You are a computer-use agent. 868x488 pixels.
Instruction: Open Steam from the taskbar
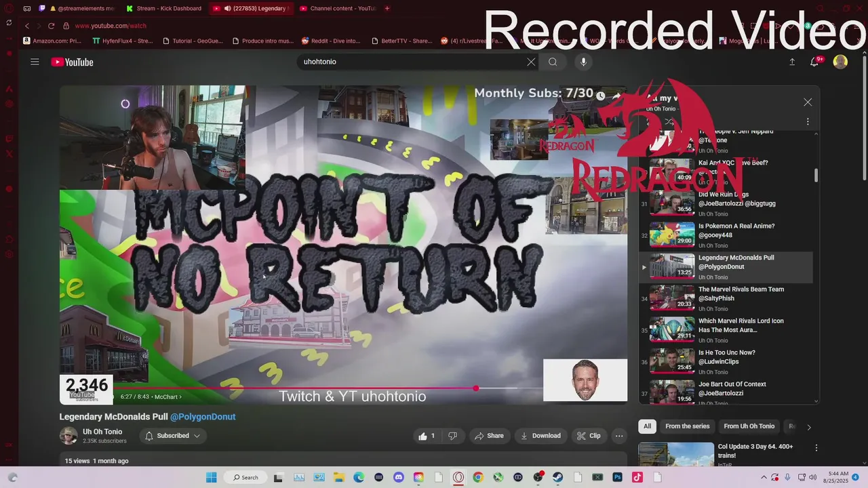(557, 477)
